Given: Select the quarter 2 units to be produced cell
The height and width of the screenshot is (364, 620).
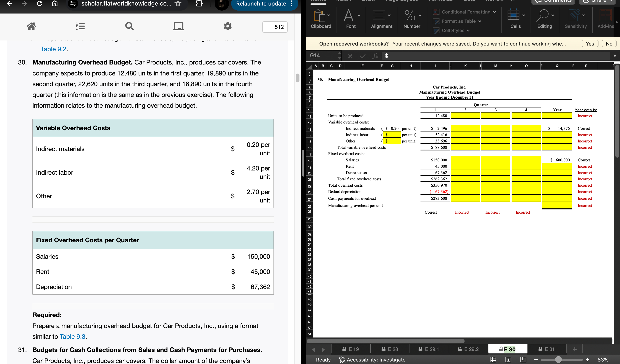Looking at the screenshot, I should click(465, 116).
